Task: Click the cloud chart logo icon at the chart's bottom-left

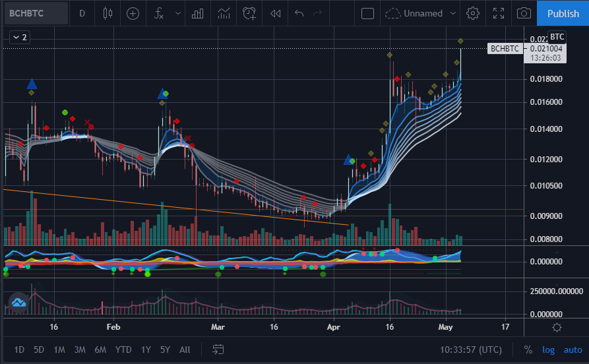Action: 18,303
